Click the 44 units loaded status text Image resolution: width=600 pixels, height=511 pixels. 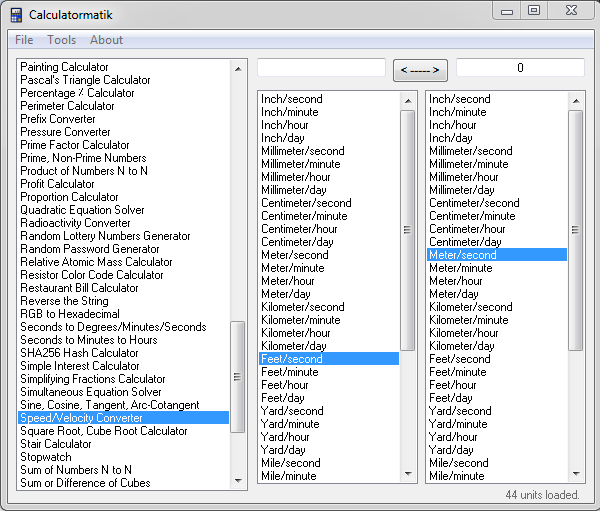(542, 495)
